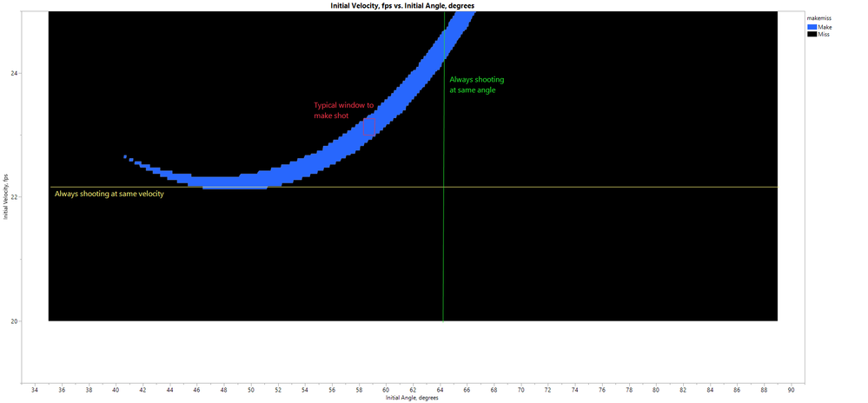Screen dimensions: 868x403
Task: Click the x-axis title 'Initial Angle, degrees'
Action: pyautogui.click(x=413, y=397)
